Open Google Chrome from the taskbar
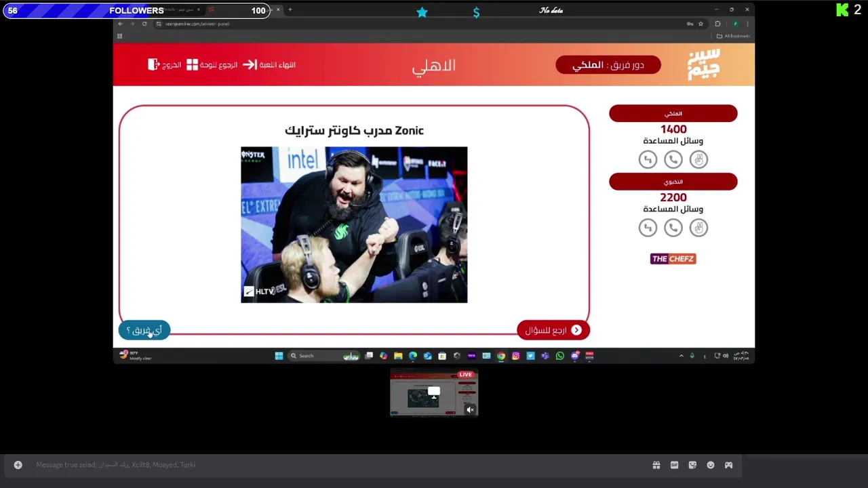Viewport: 868px width, 488px height. [x=501, y=356]
